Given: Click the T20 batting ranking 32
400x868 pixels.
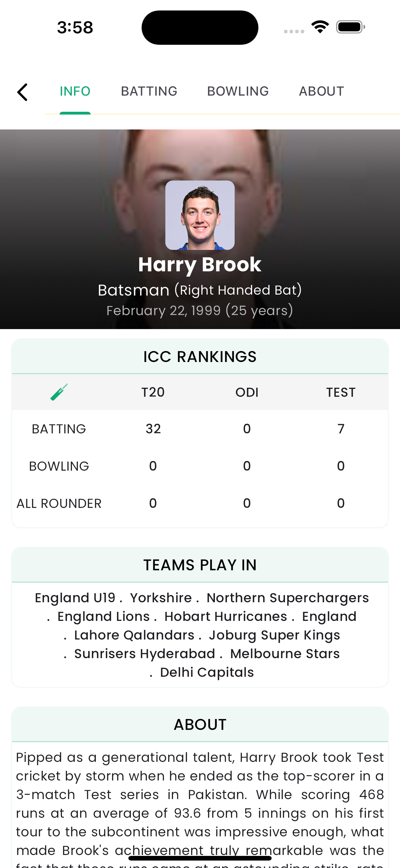Looking at the screenshot, I should (x=153, y=429).
